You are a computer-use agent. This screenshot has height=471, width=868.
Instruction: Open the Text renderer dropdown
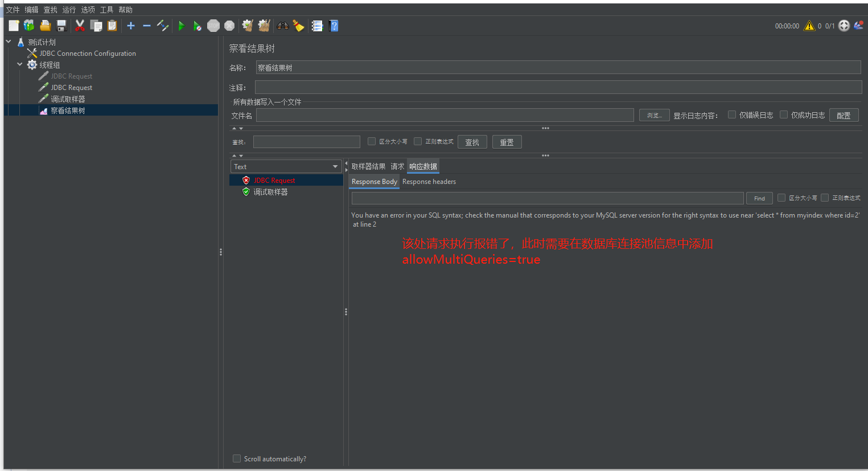point(286,166)
